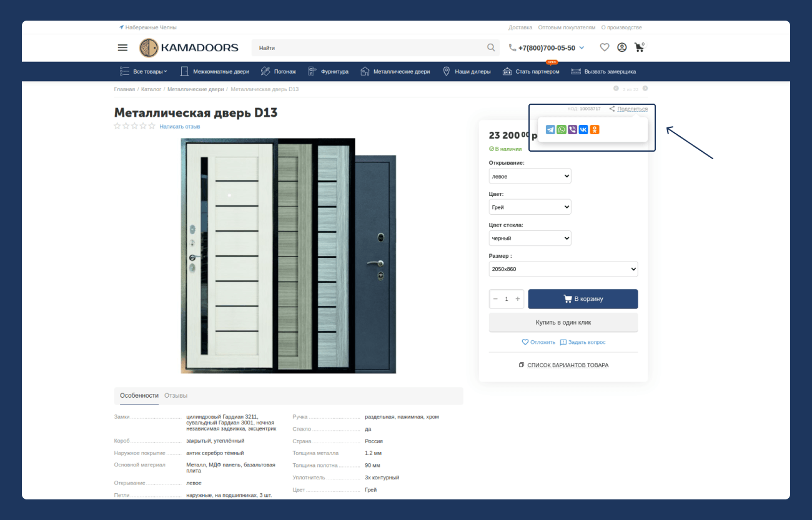Go to next product arrow
812x520 pixels.
click(645, 89)
